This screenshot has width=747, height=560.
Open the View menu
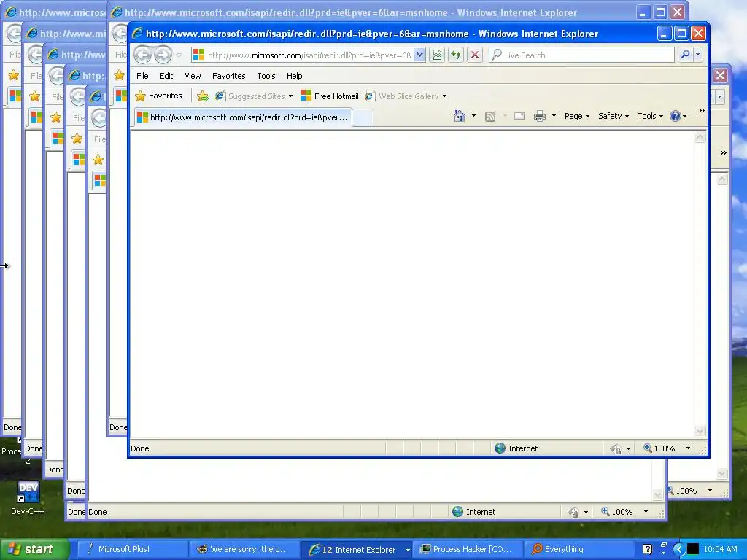[193, 76]
